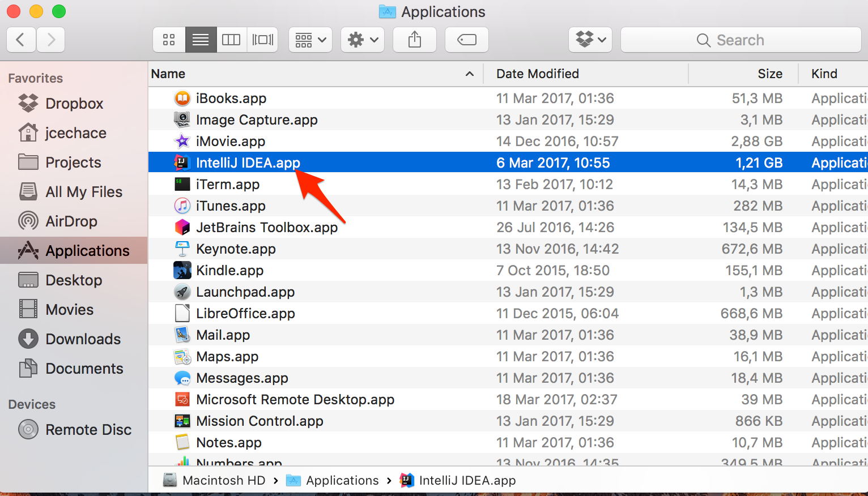Image resolution: width=868 pixels, height=496 pixels.
Task: Open Downloads in the sidebar
Action: pyautogui.click(x=83, y=339)
